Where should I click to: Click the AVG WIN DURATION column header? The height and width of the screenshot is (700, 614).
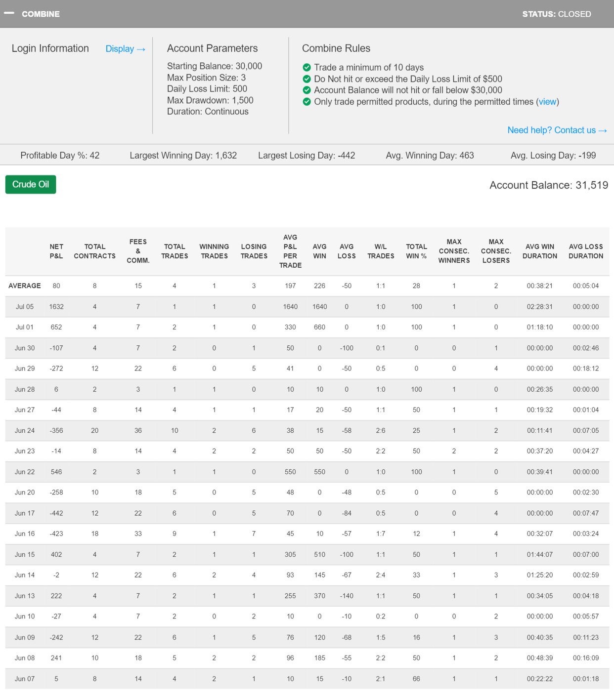(540, 251)
